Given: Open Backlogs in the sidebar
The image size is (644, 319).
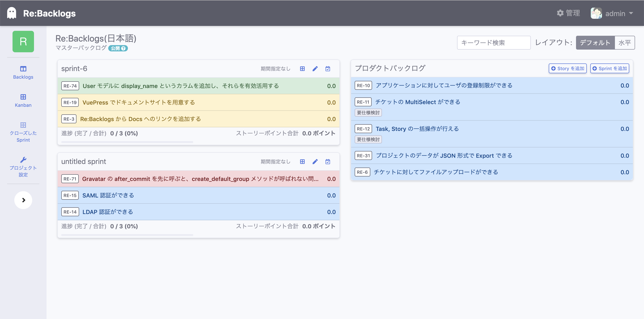Looking at the screenshot, I should click(23, 72).
